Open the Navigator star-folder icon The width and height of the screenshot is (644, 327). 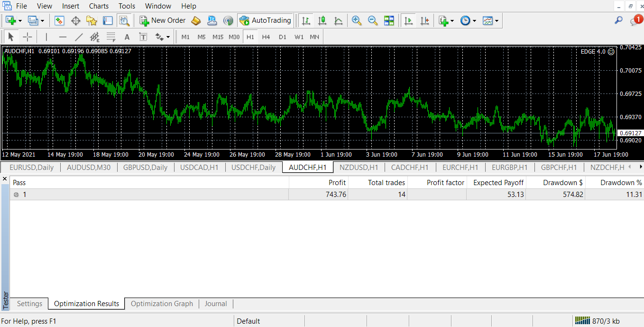pyautogui.click(x=92, y=20)
